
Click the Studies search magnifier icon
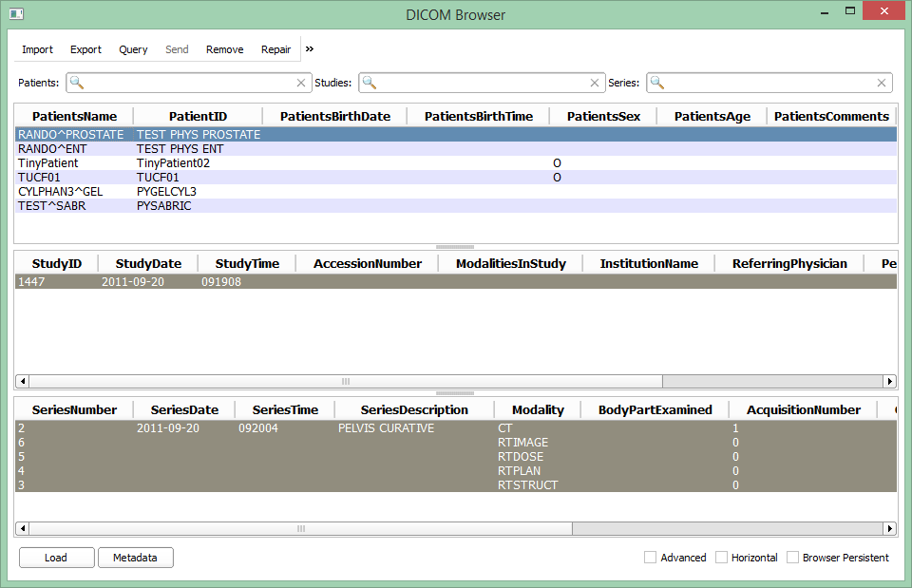point(370,83)
